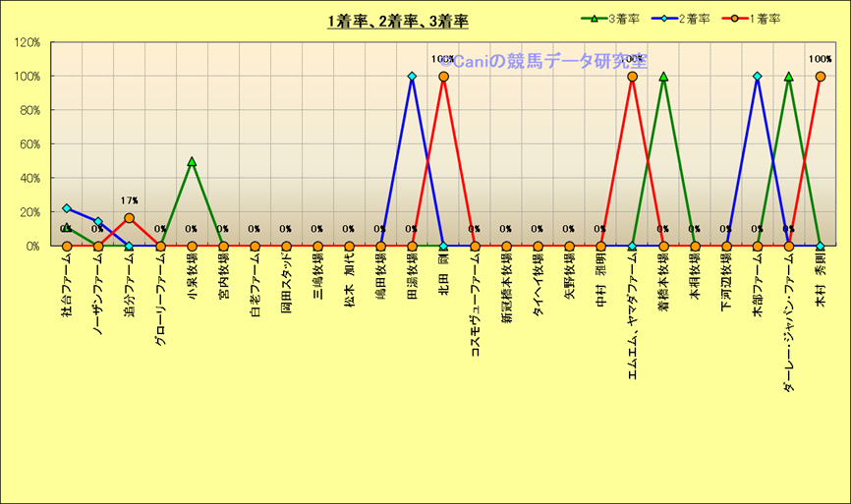This screenshot has width=851, height=504.
Task: Select the 60% y-axis tick label
Action: tap(29, 144)
